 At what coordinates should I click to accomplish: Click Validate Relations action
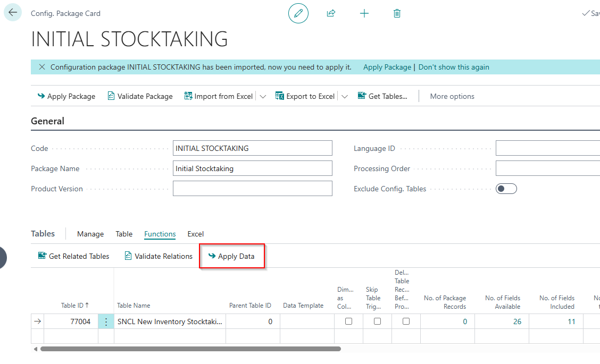159,256
